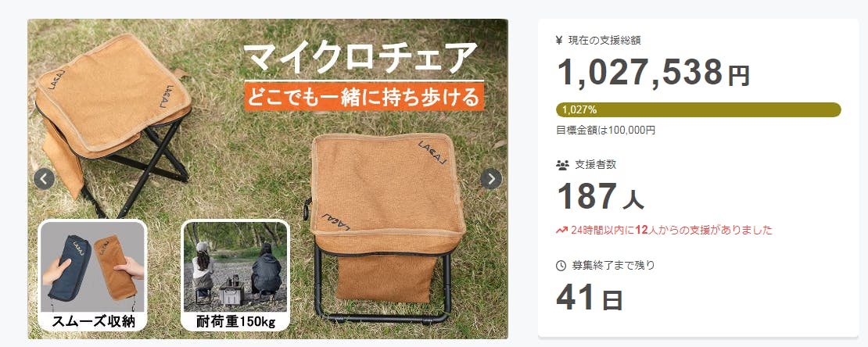Select the 耐荷重150kg inset picture

235,275
